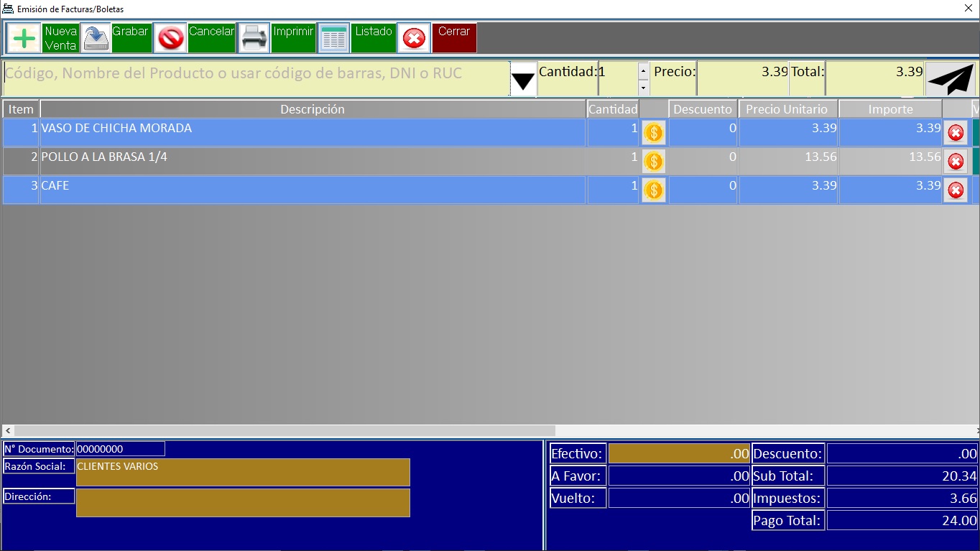Click the N° Documento field 00000000

(120, 449)
